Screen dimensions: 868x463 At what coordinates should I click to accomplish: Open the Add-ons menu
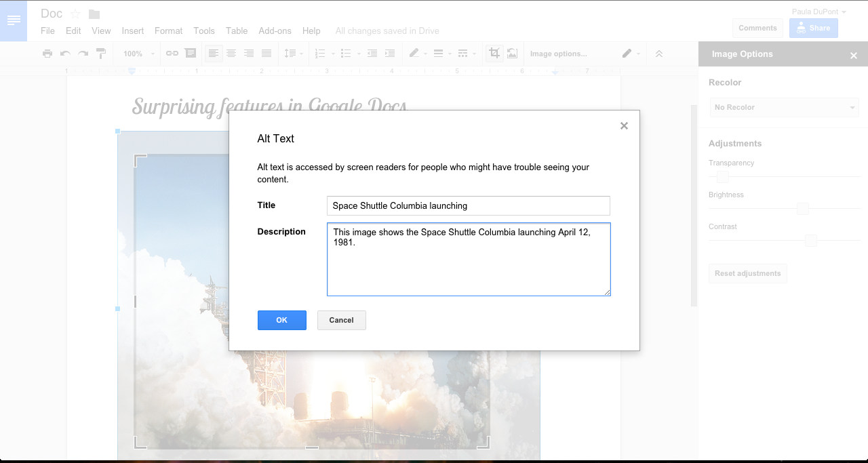pos(275,31)
